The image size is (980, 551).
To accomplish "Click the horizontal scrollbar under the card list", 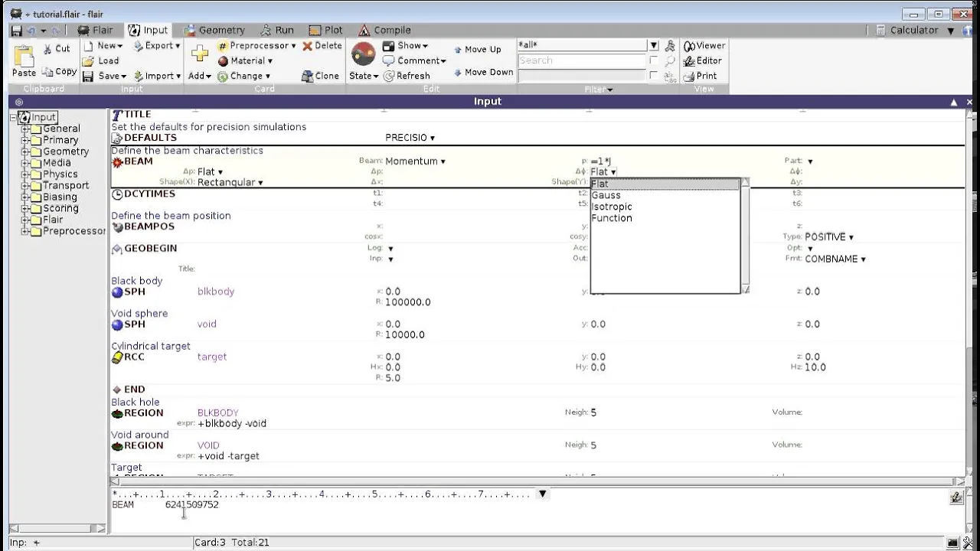I will [537, 481].
